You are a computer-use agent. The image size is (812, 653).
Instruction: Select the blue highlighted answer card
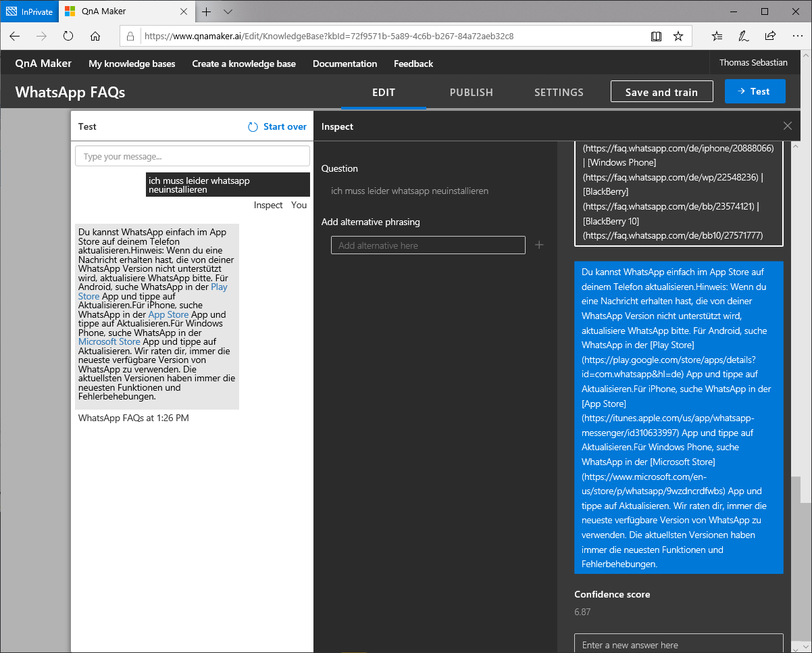[678, 418]
